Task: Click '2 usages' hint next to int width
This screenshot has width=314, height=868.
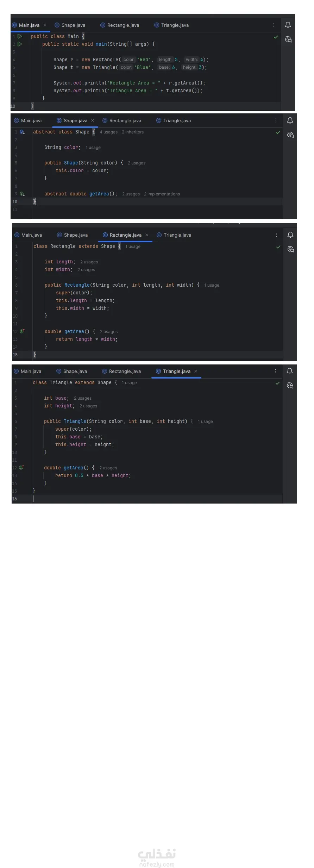Action: (86, 270)
